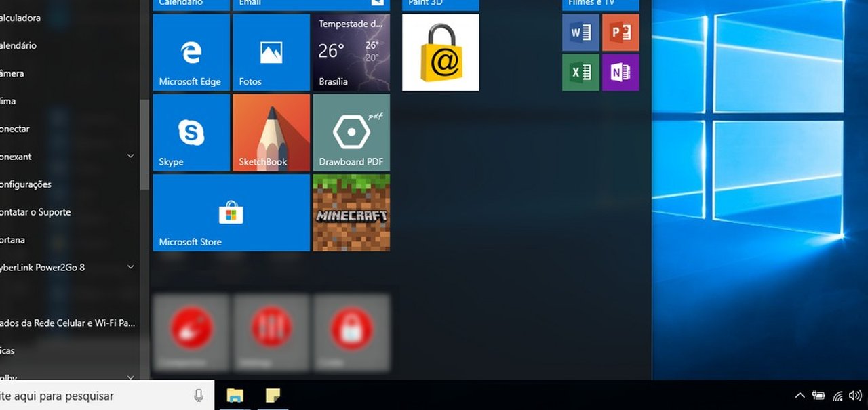Open the PowerPoint tile
Image resolution: width=868 pixels, height=410 pixels.
click(620, 33)
